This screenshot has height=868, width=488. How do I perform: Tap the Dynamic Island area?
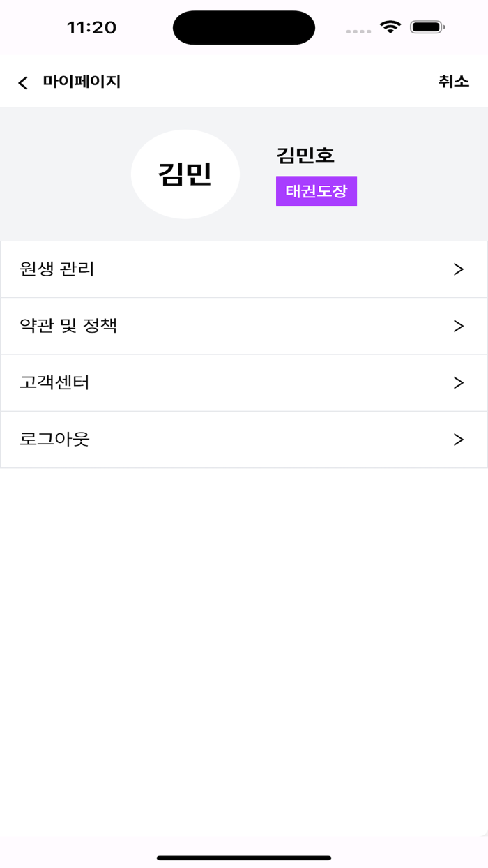[x=243, y=27]
